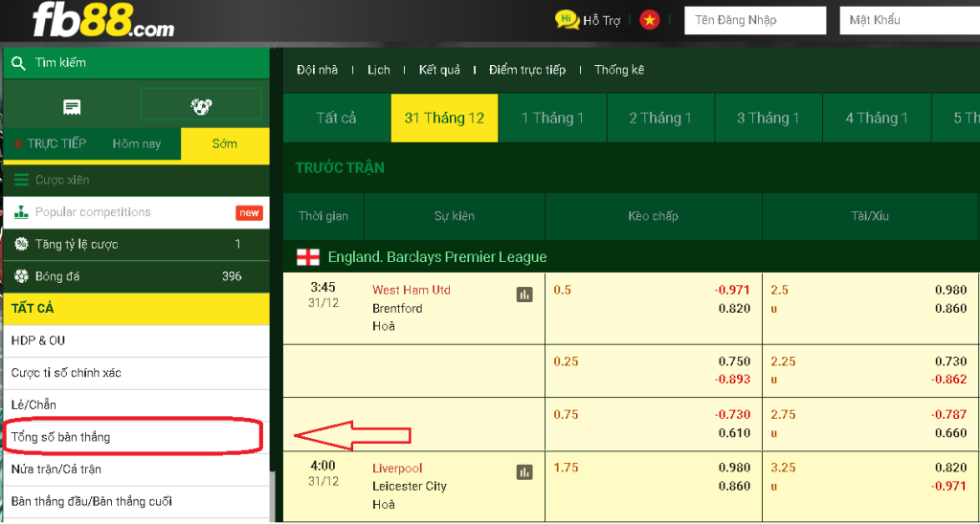Click the Bóng đá ball icon
980x524 pixels.
(21, 276)
